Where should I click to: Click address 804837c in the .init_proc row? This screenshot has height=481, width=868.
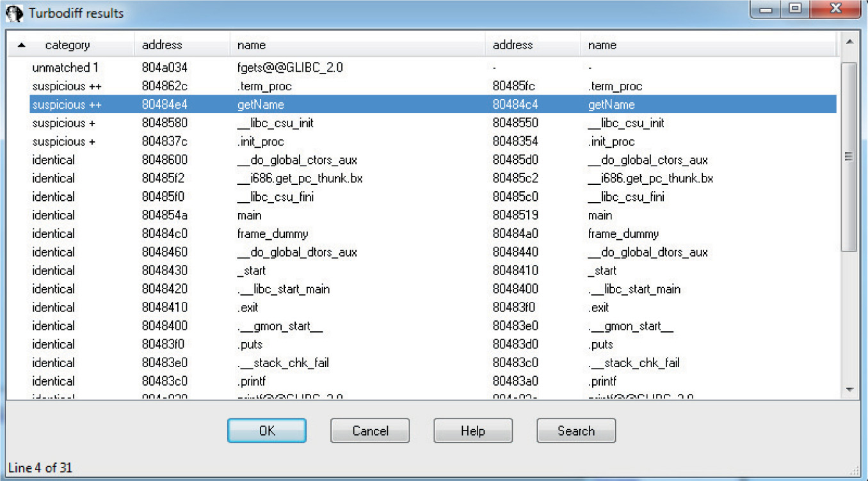[165, 141]
